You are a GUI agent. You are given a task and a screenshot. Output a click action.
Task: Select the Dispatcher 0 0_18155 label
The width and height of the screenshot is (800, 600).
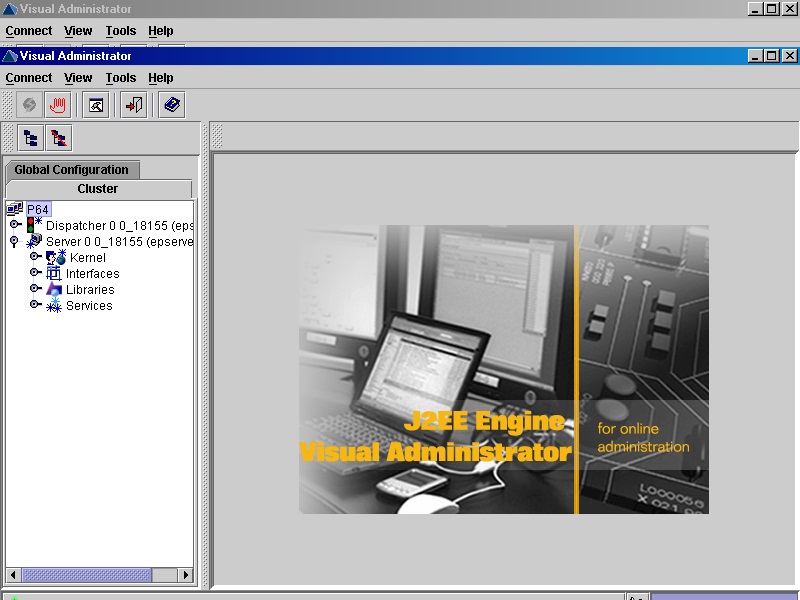119,226
